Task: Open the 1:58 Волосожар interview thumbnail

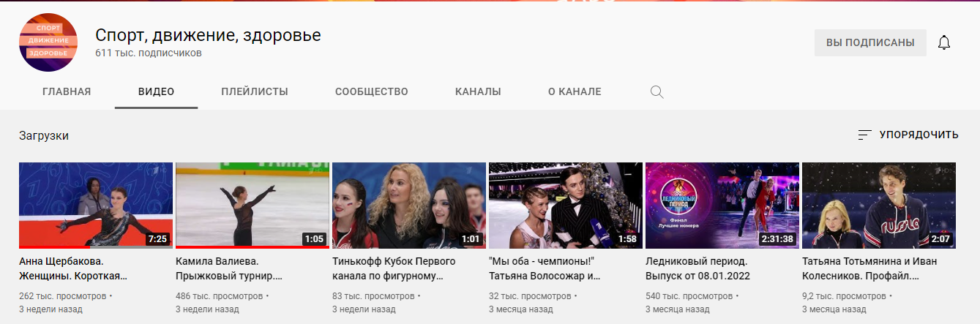Action: tap(565, 205)
